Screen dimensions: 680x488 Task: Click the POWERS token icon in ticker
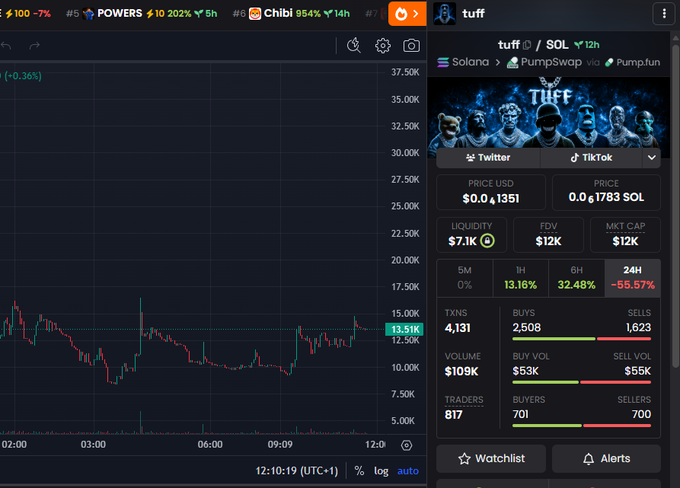[x=88, y=14]
